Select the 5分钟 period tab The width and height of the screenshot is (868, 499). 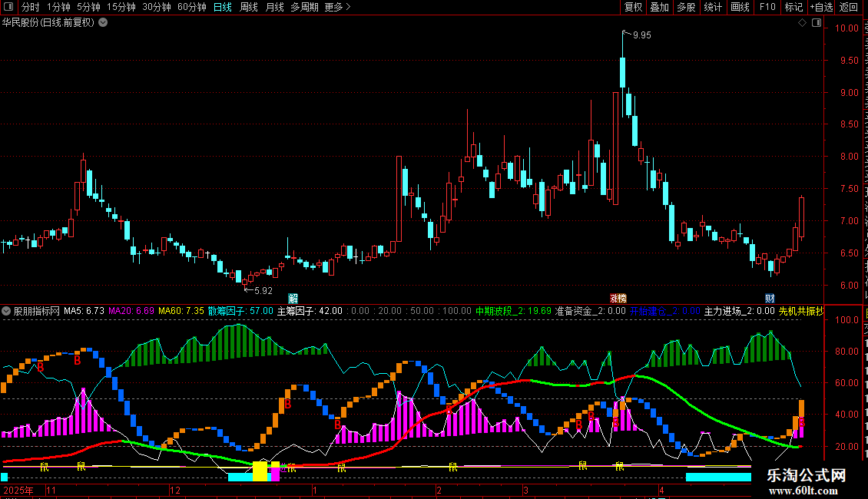(88, 7)
